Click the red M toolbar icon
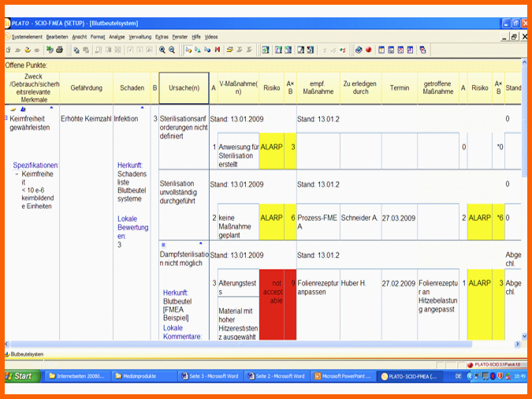The width and height of the screenshot is (532, 399). point(218,50)
